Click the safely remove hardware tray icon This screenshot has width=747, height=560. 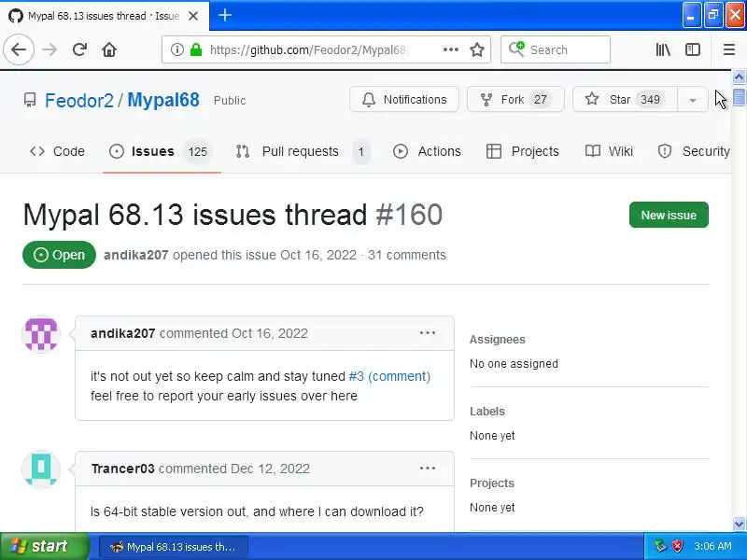[x=660, y=546]
